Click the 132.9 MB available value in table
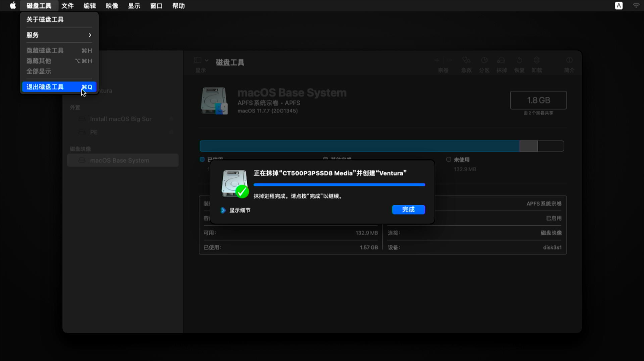 [367, 233]
